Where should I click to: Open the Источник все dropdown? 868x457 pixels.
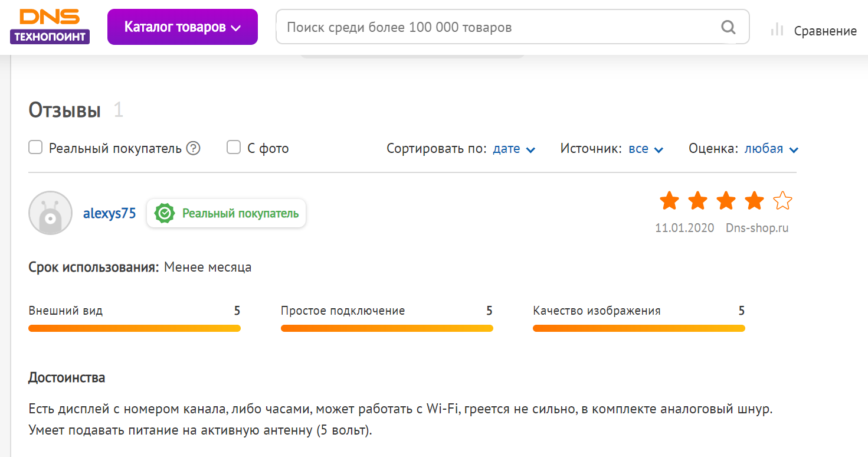pos(646,149)
